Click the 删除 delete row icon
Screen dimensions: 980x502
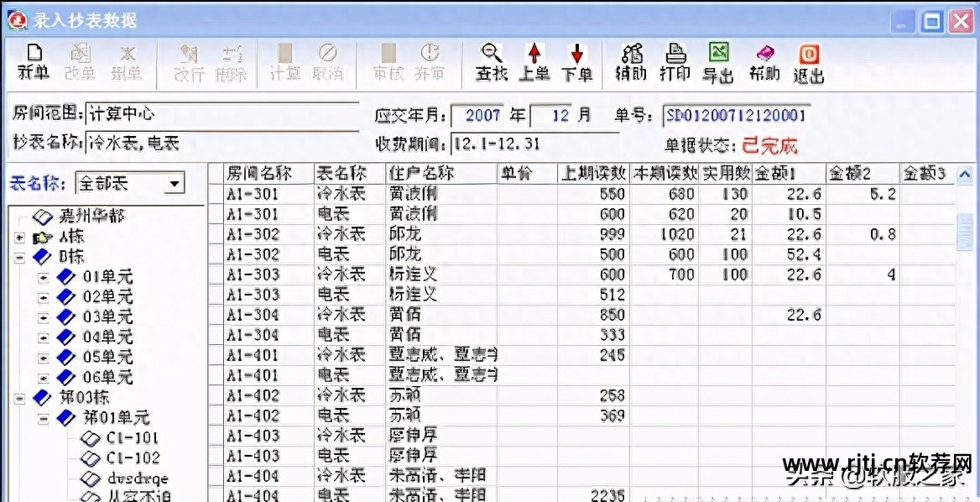tap(232, 55)
